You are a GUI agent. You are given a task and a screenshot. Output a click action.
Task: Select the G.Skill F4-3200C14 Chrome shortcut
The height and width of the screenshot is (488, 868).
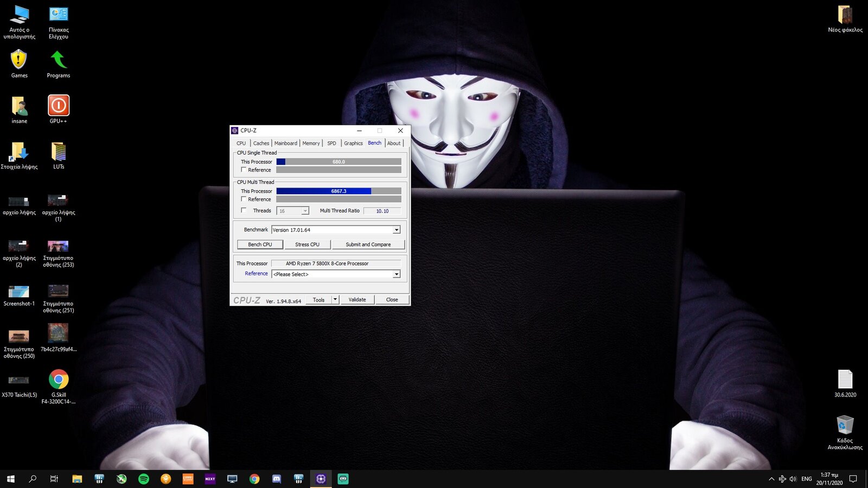[x=59, y=386]
